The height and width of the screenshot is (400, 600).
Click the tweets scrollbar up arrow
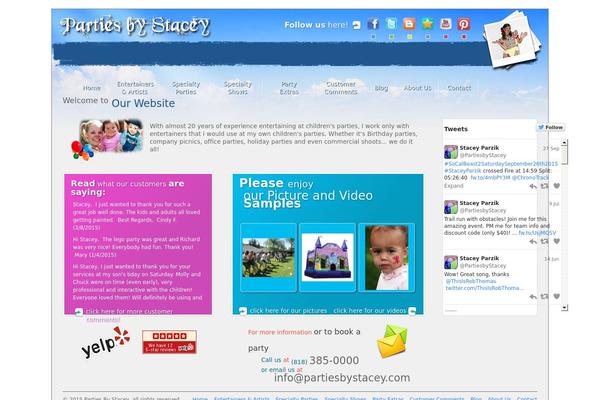[564, 142]
